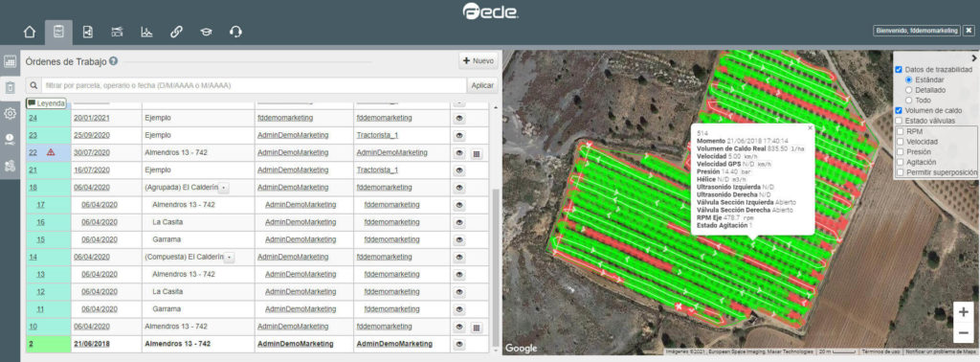Open the Leyenda legend tab
Viewport: 980px width, 362px height.
pyautogui.click(x=46, y=103)
